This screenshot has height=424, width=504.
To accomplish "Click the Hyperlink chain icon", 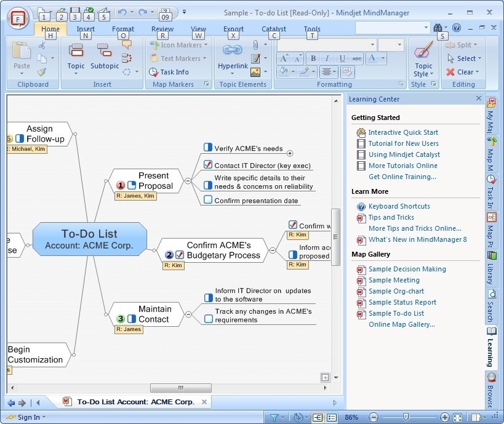I will coord(233,50).
